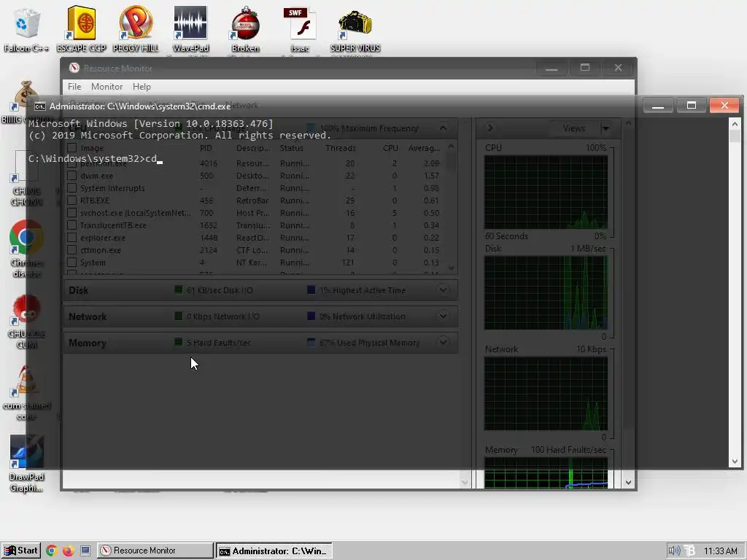Select the DrawPad Graphi... desktop label
Image resolution: width=747 pixels, height=560 pixels.
coord(26,483)
